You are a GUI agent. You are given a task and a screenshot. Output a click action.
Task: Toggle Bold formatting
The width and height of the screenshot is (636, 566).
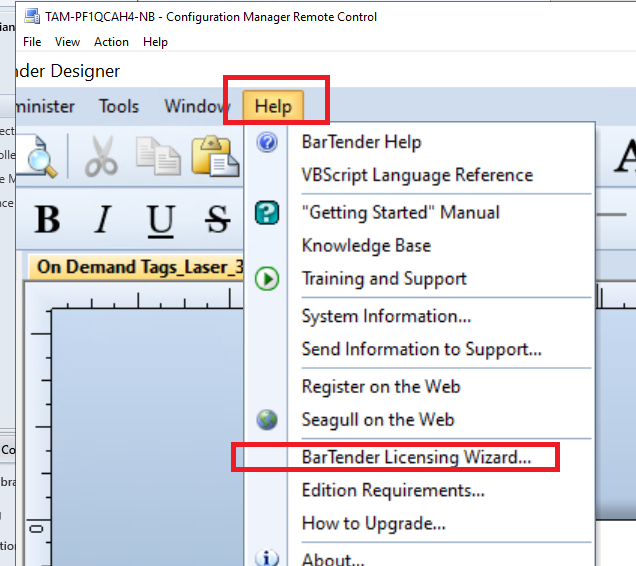pyautogui.click(x=47, y=219)
